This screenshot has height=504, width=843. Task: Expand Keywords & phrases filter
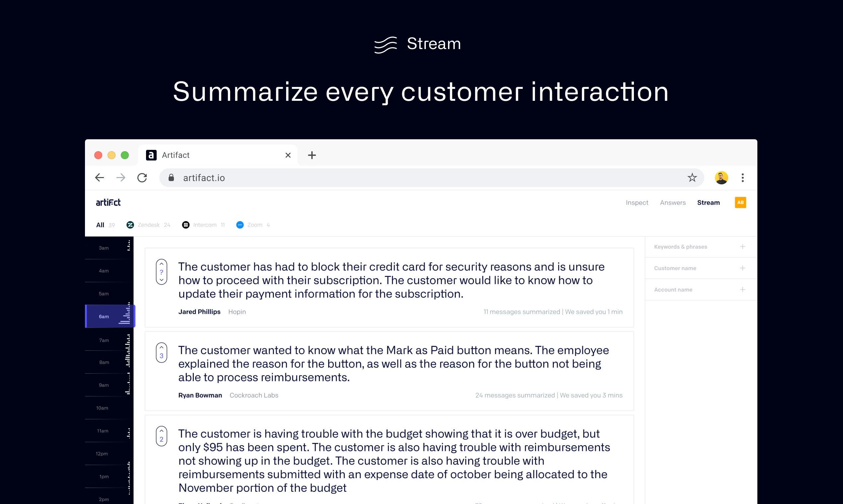[742, 247]
